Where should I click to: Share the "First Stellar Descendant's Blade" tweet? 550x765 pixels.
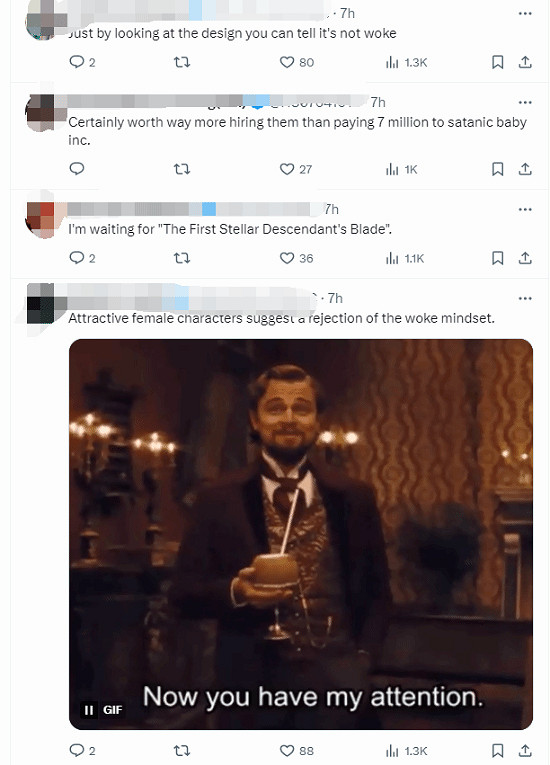tap(525, 258)
